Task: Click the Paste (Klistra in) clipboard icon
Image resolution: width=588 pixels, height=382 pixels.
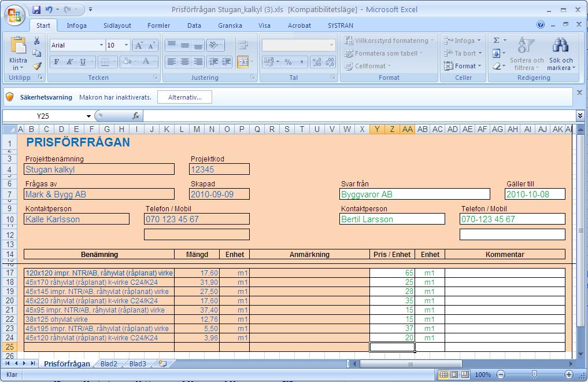Action: 18,46
